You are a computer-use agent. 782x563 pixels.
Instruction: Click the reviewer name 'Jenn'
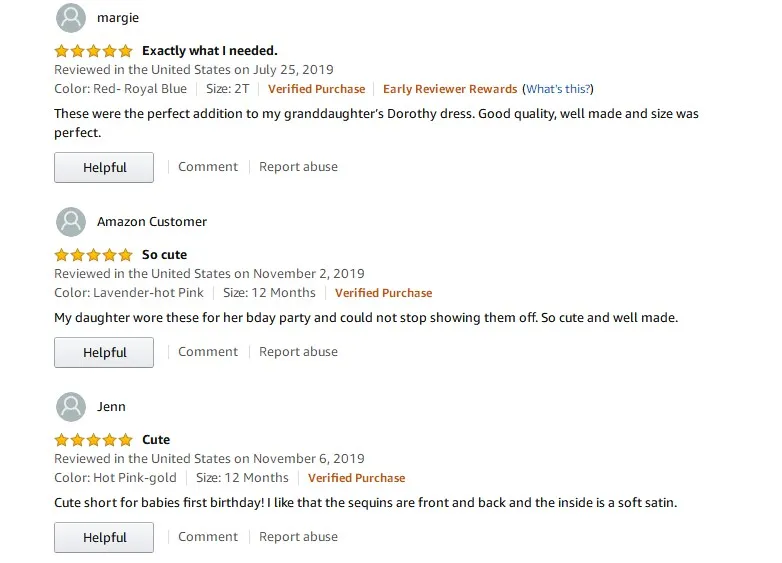tap(111, 407)
